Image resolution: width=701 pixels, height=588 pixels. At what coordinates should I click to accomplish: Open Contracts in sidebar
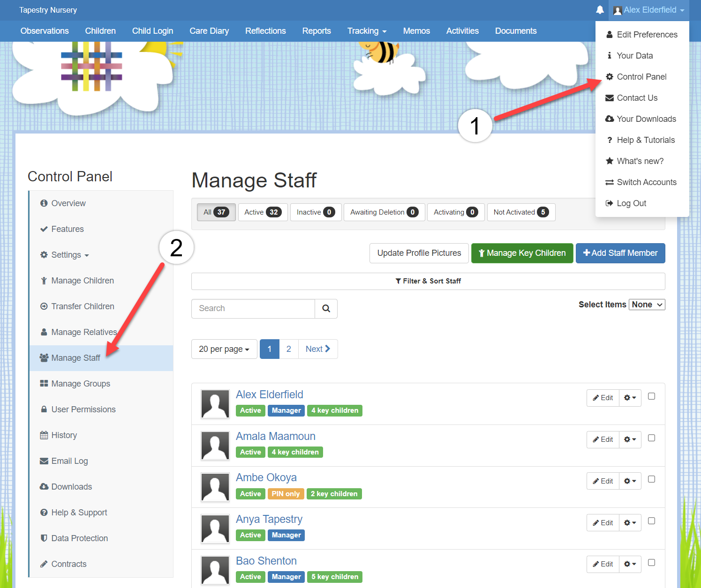101,564
